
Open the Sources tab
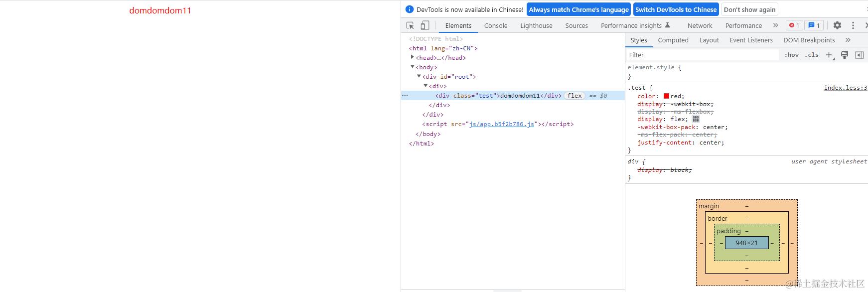click(x=577, y=25)
